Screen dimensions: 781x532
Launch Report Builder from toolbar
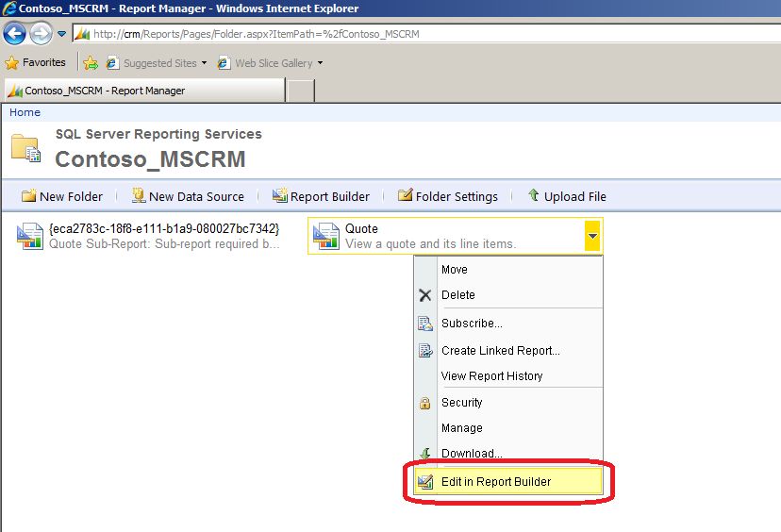322,196
